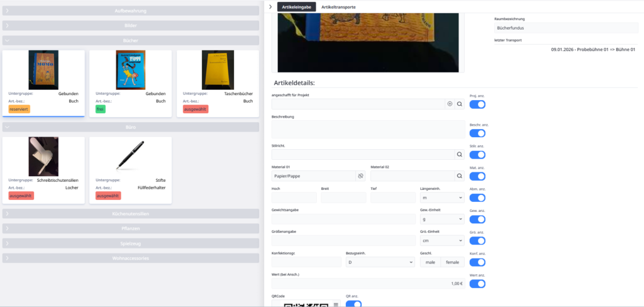Open Stilricht. search magnifier

click(x=460, y=154)
